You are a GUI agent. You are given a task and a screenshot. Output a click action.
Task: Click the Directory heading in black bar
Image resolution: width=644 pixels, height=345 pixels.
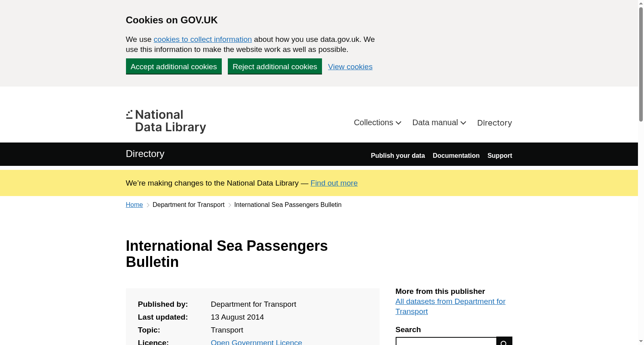[145, 154]
